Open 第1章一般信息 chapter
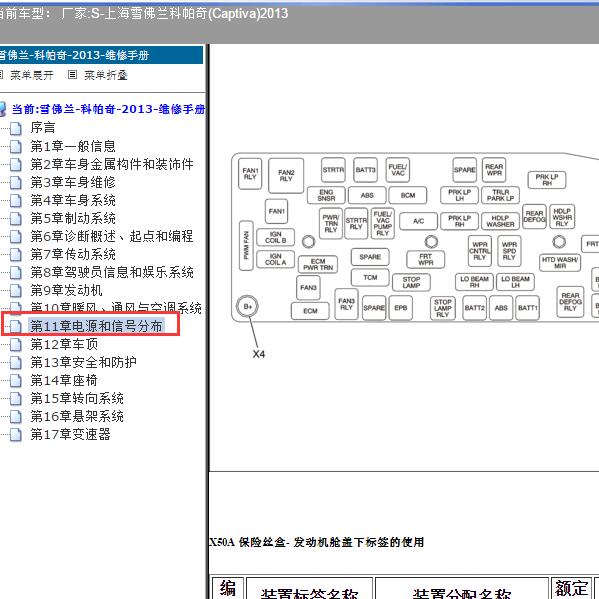 73,146
